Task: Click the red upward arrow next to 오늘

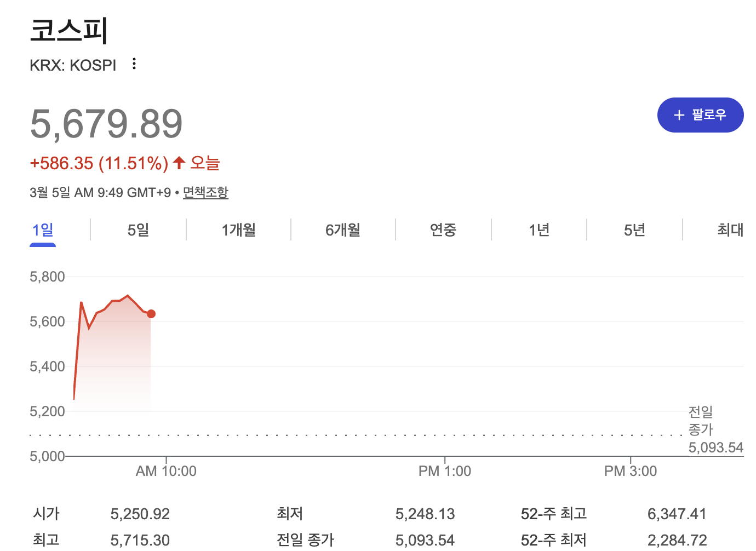Action: coord(179,162)
